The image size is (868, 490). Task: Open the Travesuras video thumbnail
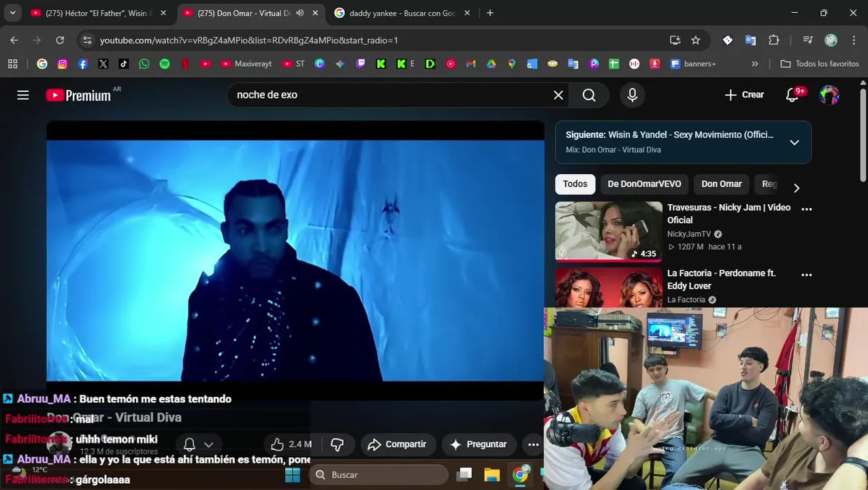click(x=609, y=231)
